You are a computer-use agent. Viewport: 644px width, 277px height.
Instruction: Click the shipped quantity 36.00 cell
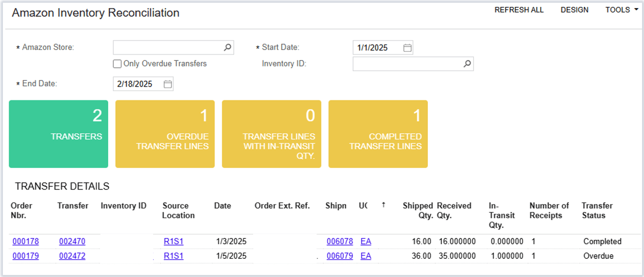pyautogui.click(x=421, y=256)
